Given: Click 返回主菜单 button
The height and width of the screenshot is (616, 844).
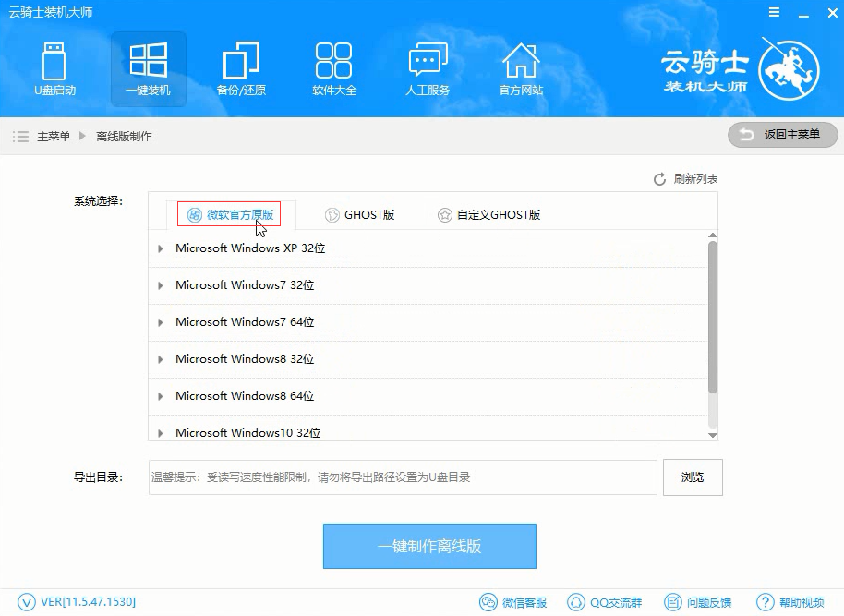Looking at the screenshot, I should 783,135.
